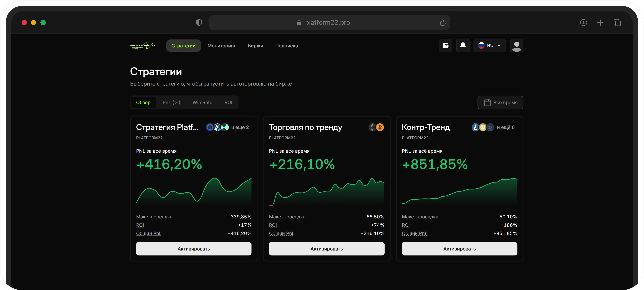This screenshot has width=644, height=290.
Task: Click Макс. просадка label with -50,10%
Action: click(420, 217)
